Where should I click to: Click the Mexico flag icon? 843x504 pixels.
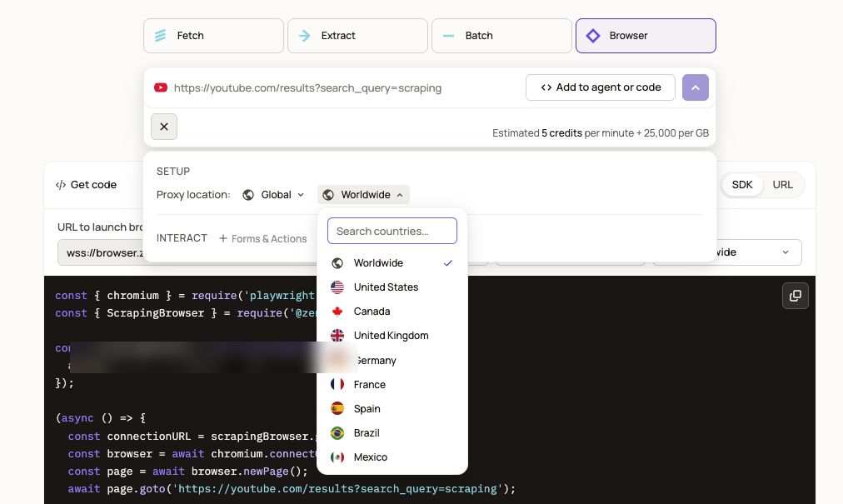337,457
